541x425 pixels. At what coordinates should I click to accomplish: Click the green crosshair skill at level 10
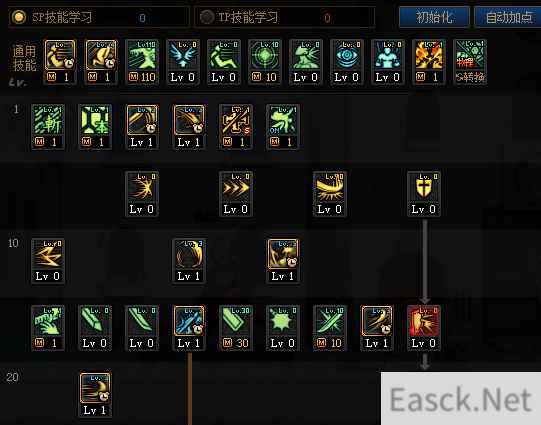265,55
